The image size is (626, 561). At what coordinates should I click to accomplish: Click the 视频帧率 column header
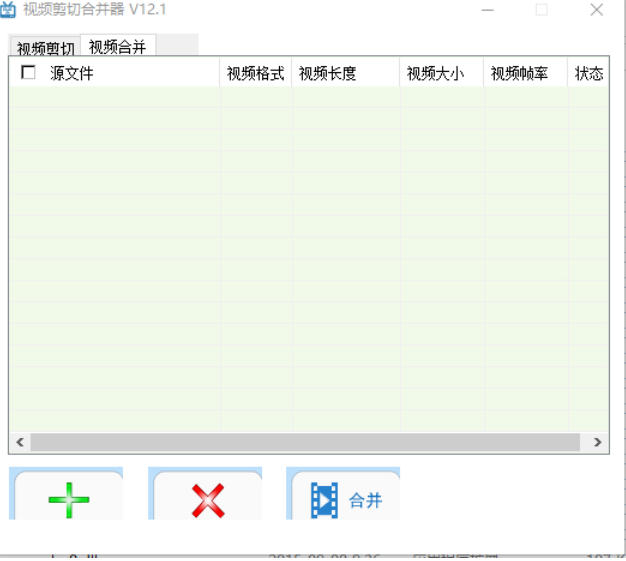pos(525,73)
